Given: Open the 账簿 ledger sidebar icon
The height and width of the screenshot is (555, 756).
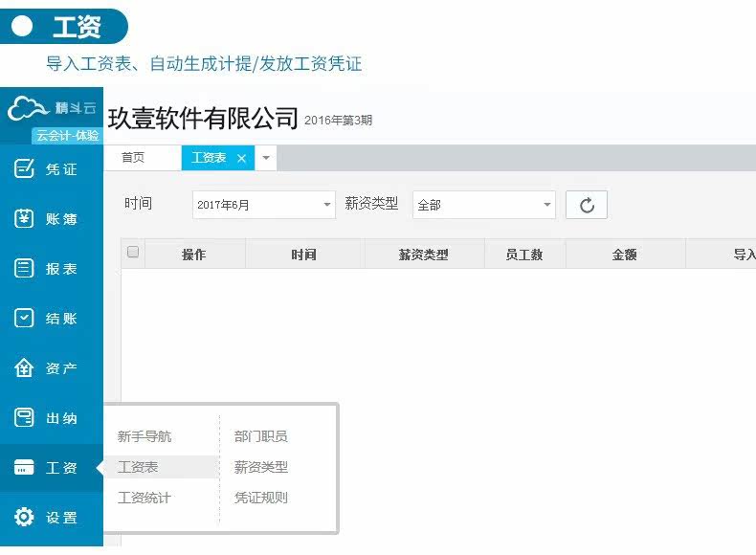Looking at the screenshot, I should (x=24, y=218).
